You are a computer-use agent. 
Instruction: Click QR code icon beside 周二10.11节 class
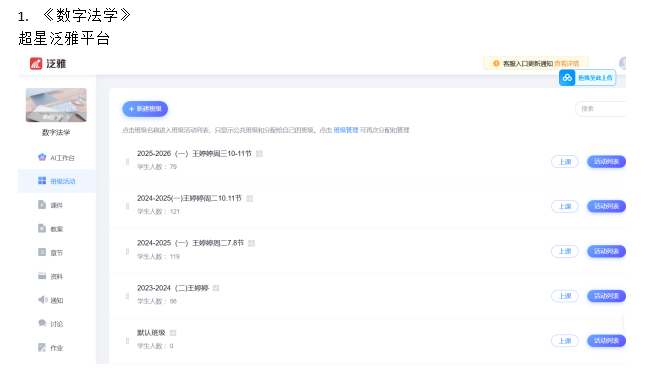pyautogui.click(x=250, y=199)
